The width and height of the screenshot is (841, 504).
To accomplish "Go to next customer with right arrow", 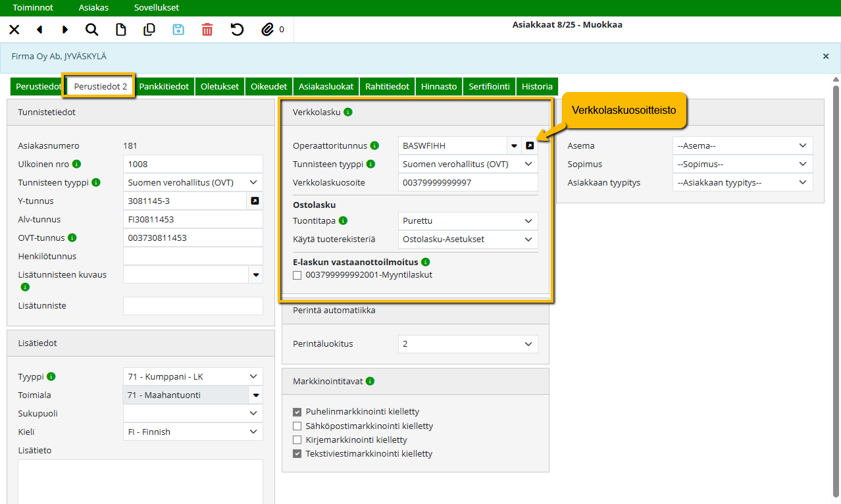I will coord(65,30).
